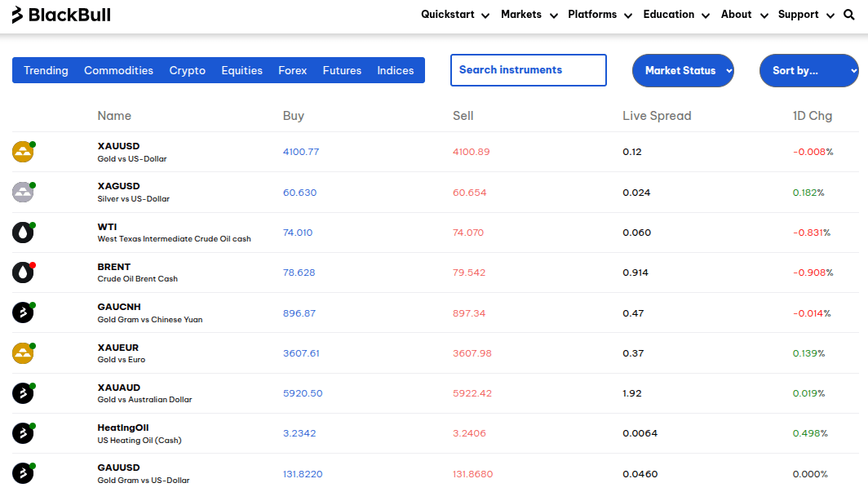Open the Market Status dropdown
Image resolution: width=868 pixels, height=492 pixels.
click(683, 70)
